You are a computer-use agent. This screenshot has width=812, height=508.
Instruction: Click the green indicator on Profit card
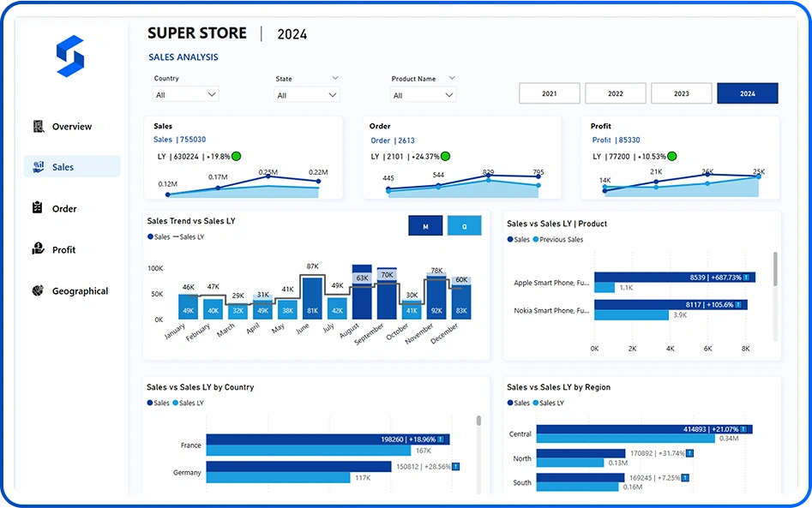[x=672, y=157]
